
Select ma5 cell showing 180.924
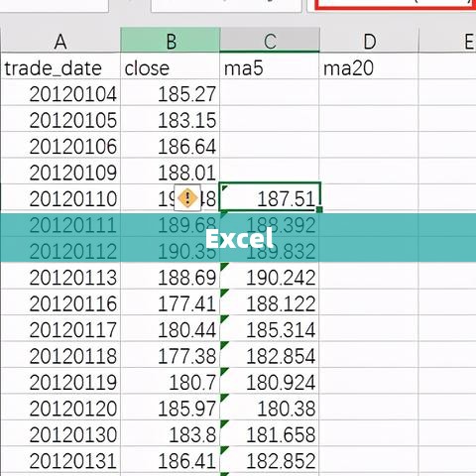(270, 382)
